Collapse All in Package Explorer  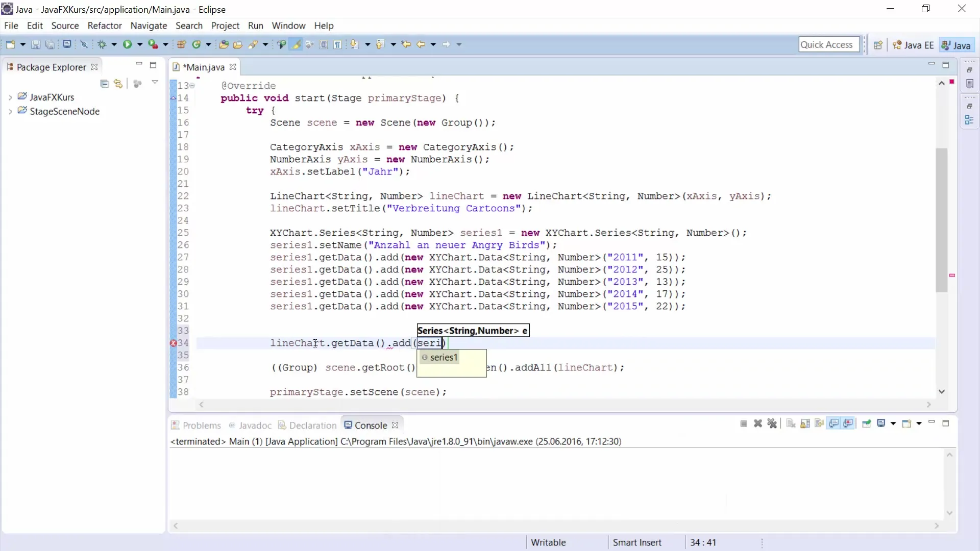pyautogui.click(x=105, y=84)
